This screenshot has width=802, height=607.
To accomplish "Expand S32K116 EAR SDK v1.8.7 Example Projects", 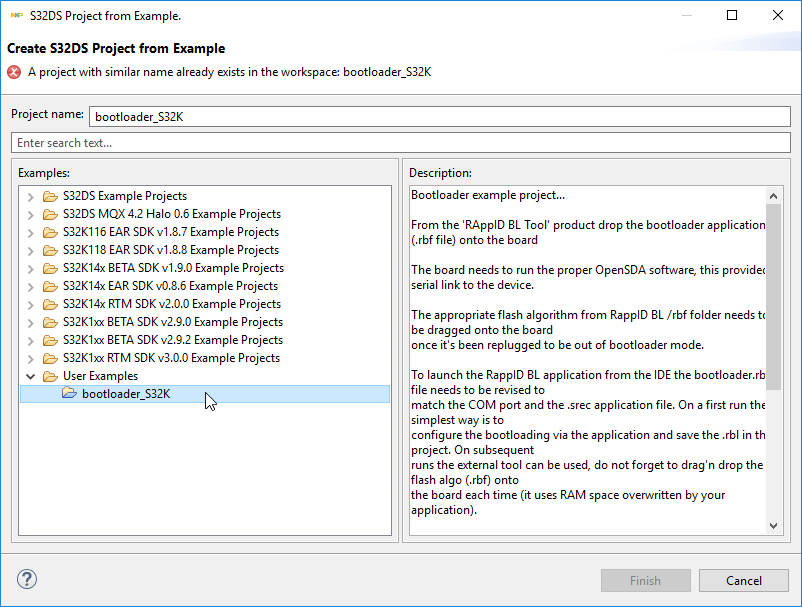I will click(31, 233).
